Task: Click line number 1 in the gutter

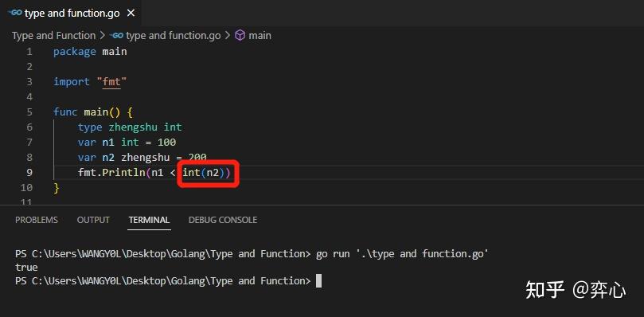Action: [x=29, y=52]
